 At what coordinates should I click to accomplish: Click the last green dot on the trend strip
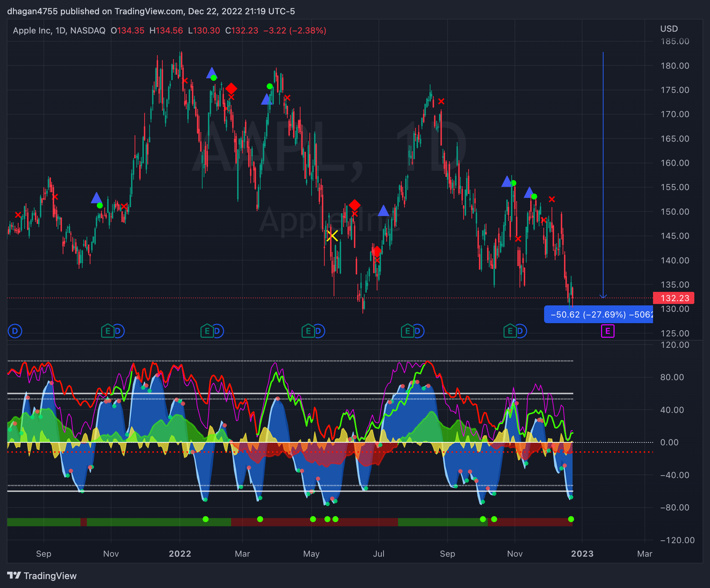(571, 519)
